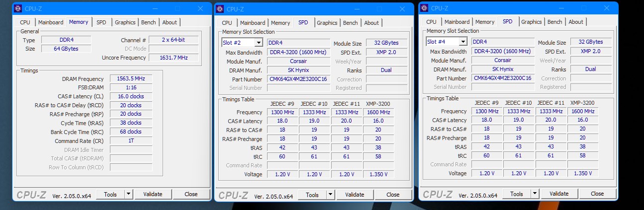Click Validate in the Slot #2 window
Screen dimensions: 644x210
[x=355, y=195]
